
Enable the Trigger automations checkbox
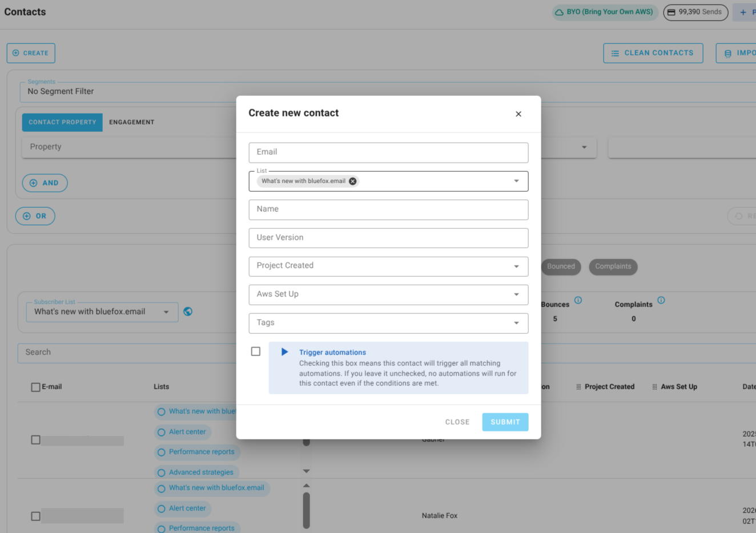pos(255,352)
